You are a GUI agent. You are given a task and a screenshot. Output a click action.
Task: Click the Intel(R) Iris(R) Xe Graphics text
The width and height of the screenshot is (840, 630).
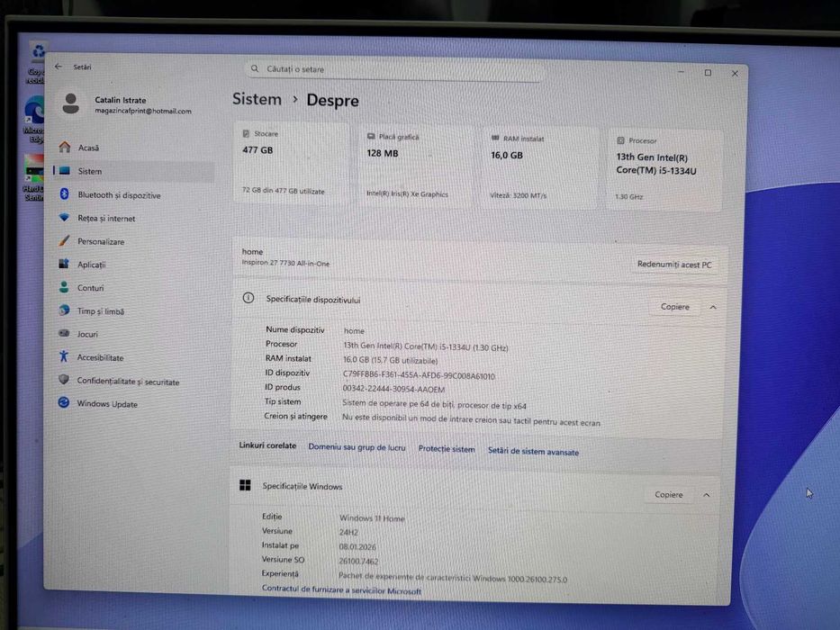pyautogui.click(x=407, y=193)
